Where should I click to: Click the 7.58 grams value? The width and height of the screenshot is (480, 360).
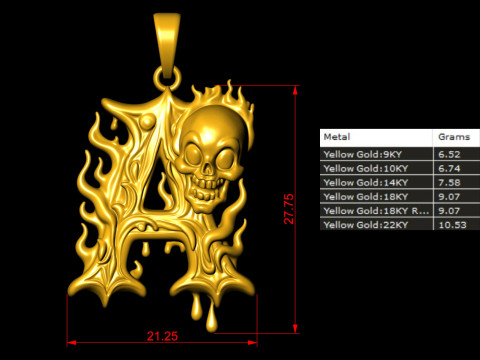pos(449,183)
